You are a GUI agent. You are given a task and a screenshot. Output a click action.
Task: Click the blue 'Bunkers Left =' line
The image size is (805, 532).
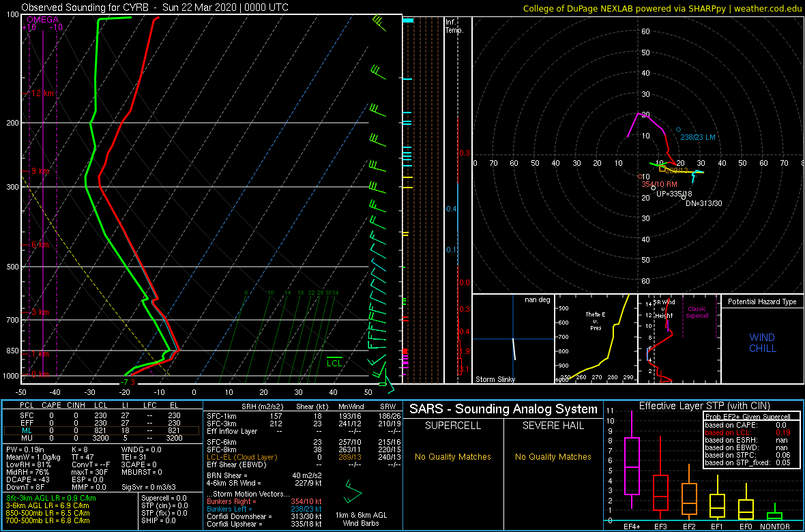pos(265,509)
